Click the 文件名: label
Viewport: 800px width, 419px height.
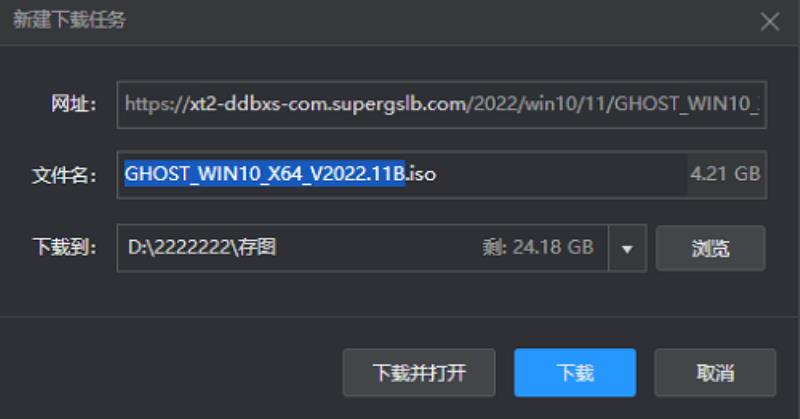click(x=64, y=175)
